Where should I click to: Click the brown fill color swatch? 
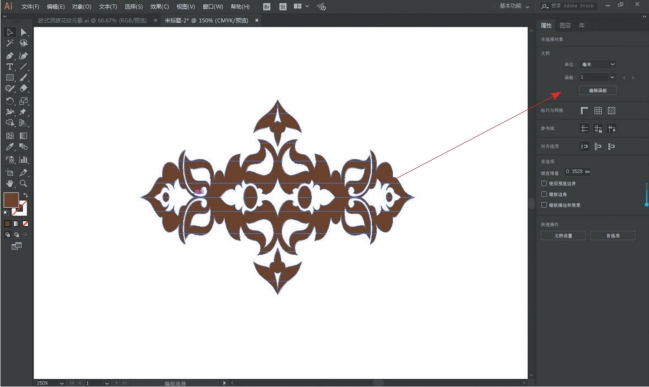11,200
